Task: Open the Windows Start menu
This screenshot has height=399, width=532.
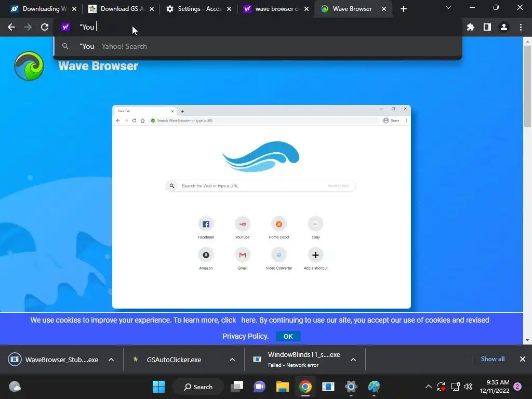Action: [158, 387]
